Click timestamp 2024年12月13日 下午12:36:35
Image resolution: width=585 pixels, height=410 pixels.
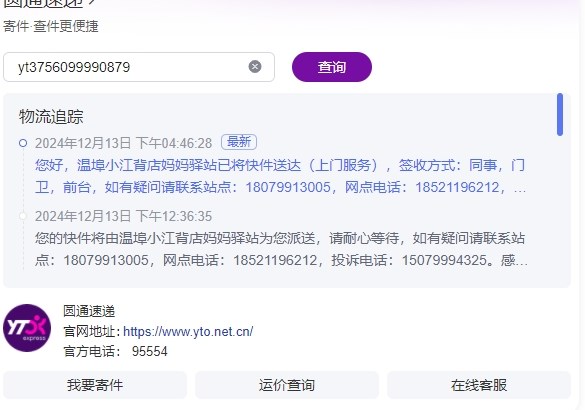pyautogui.click(x=123, y=216)
